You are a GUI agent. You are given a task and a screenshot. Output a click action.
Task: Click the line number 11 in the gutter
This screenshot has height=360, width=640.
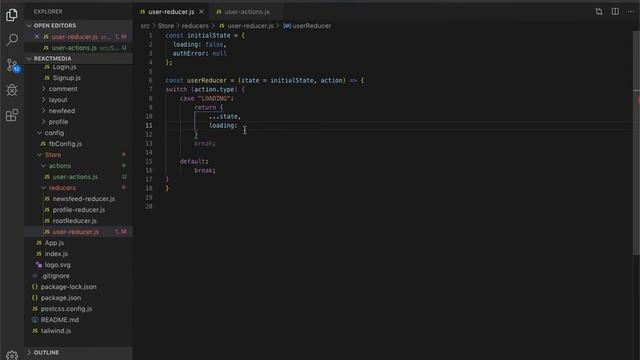(x=149, y=125)
